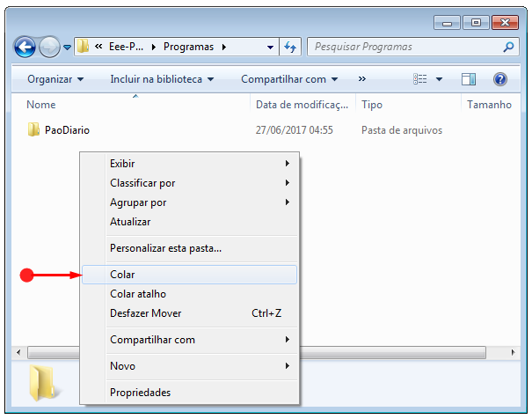Maximize the Explorer window
532x419 pixels.
476,23
